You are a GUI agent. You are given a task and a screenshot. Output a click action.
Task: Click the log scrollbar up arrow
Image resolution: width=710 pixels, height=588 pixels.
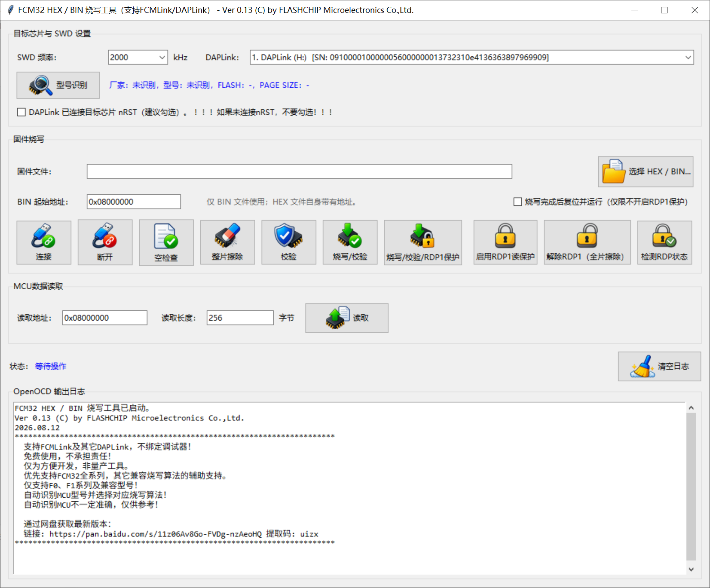pyautogui.click(x=691, y=407)
